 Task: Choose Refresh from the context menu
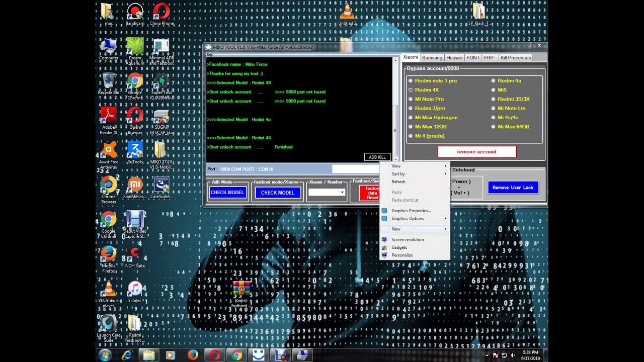(x=415, y=182)
